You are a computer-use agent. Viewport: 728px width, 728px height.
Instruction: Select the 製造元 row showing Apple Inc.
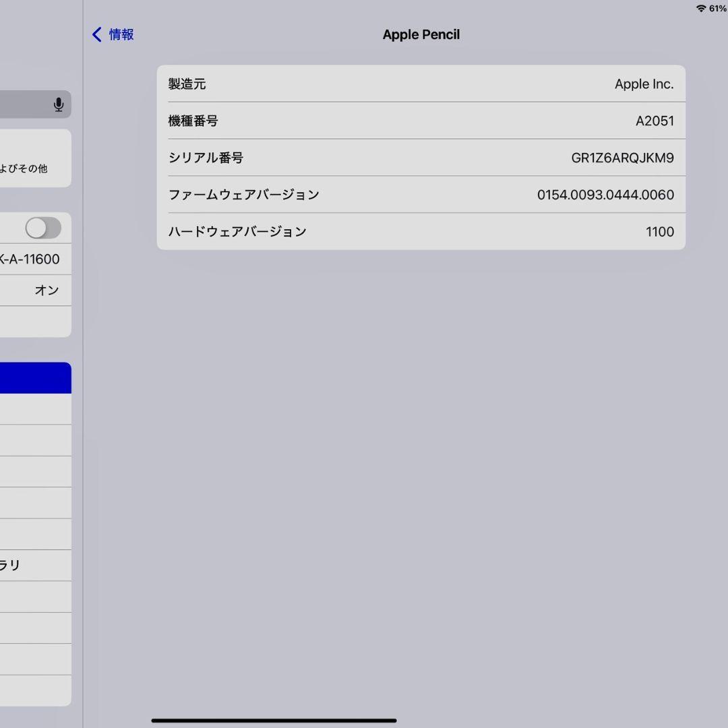coord(421,84)
